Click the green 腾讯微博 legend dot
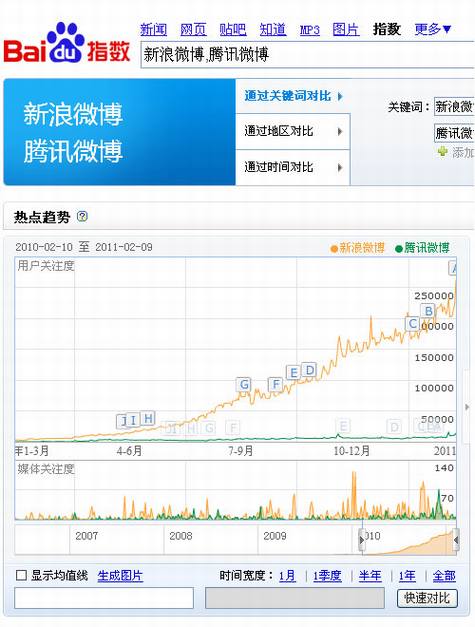 pos(399,249)
